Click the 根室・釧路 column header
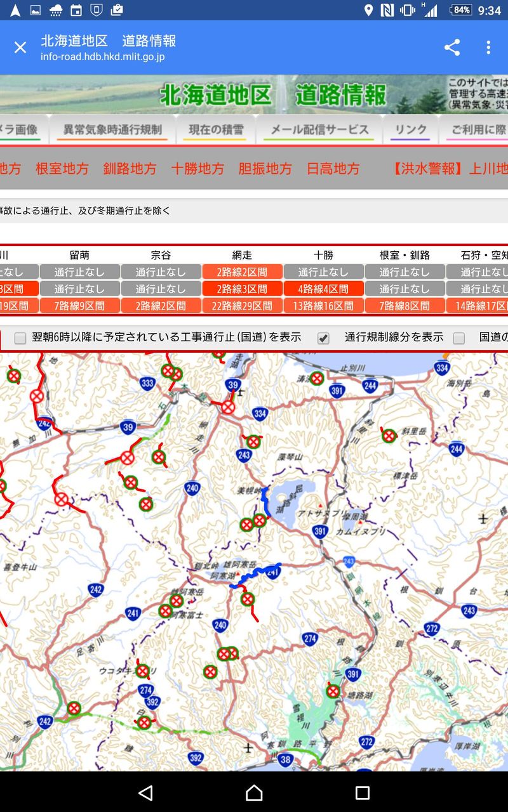Viewport: 508px width, 812px height. pos(404,255)
